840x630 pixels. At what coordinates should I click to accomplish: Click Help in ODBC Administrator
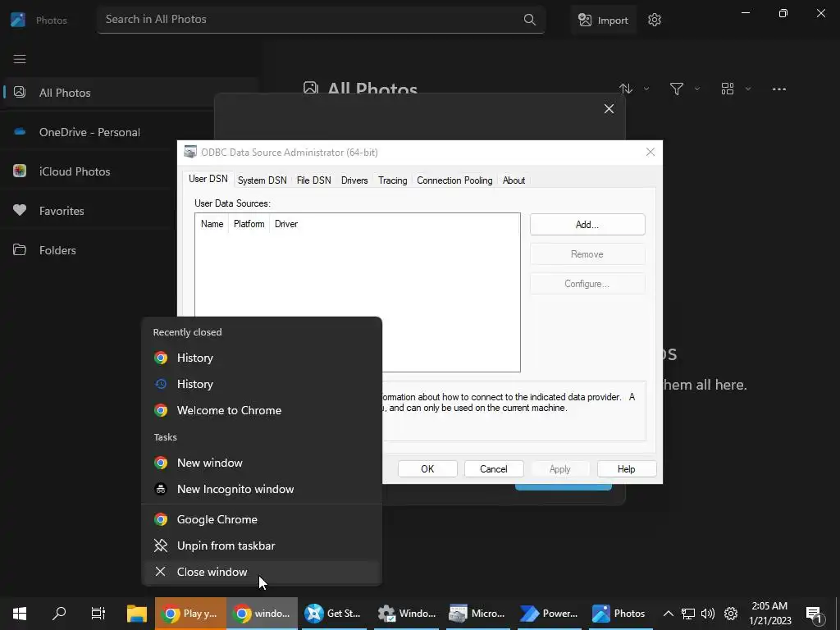pyautogui.click(x=626, y=468)
